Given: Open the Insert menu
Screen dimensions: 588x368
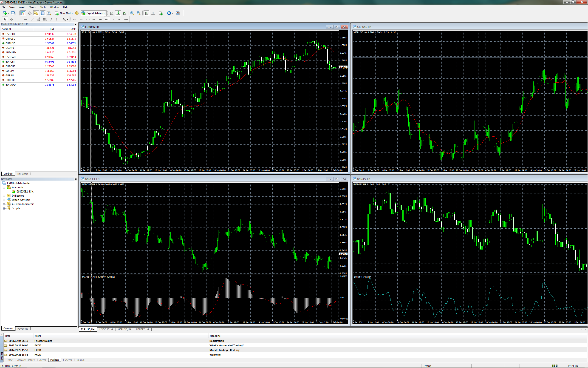Looking at the screenshot, I should point(22,7).
